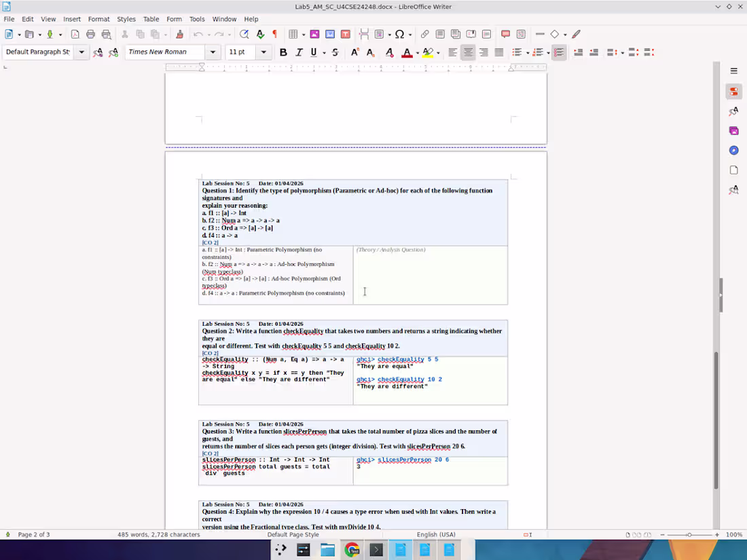The width and height of the screenshot is (747, 560).
Task: Open the Format menu
Action: [98, 19]
